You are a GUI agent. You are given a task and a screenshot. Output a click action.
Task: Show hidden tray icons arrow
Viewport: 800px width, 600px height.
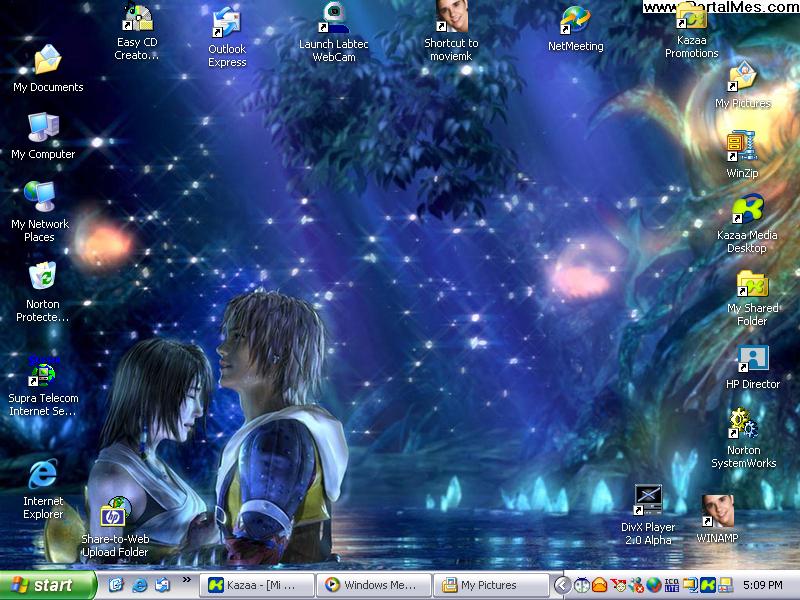tap(562, 585)
